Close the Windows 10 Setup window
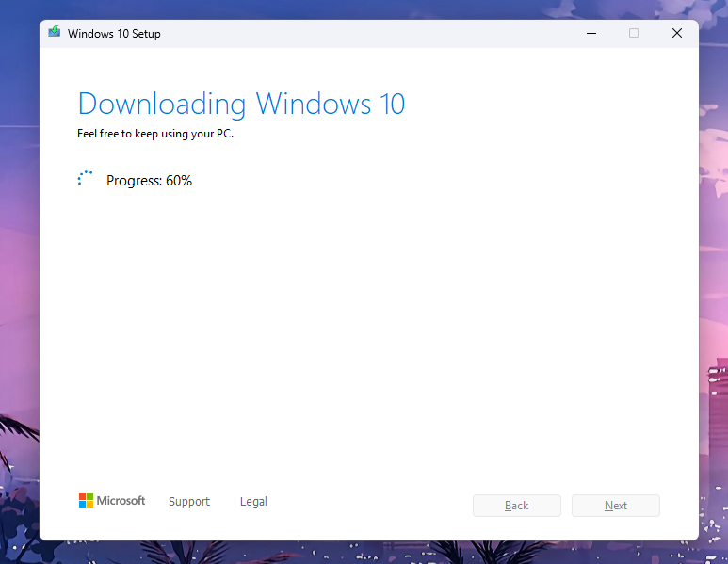728x564 pixels. coord(677,33)
